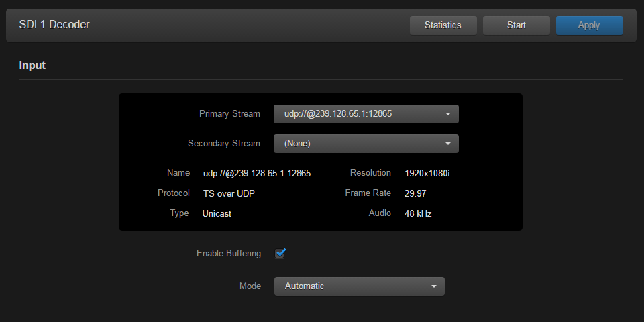Viewport: 644px width, 322px height.
Task: Click the Enable Buffering label text
Action: (x=228, y=254)
